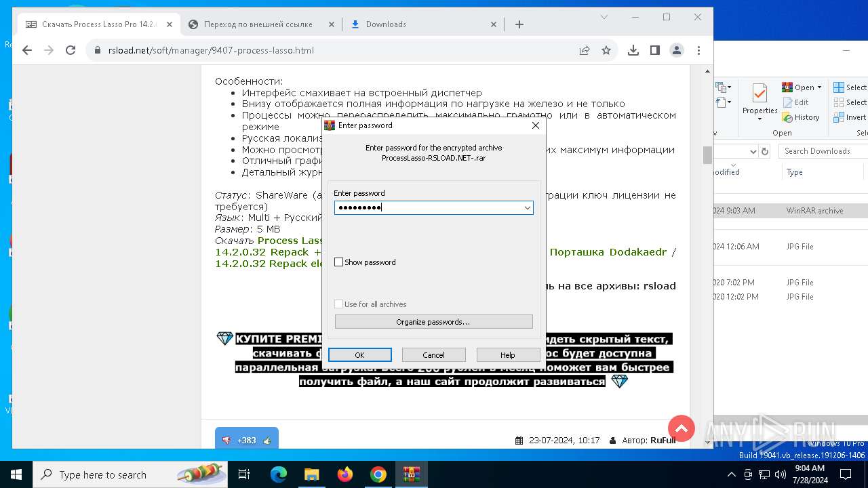Open Chrome tab search chevron
Screen dimensions: 868x488
point(605,17)
